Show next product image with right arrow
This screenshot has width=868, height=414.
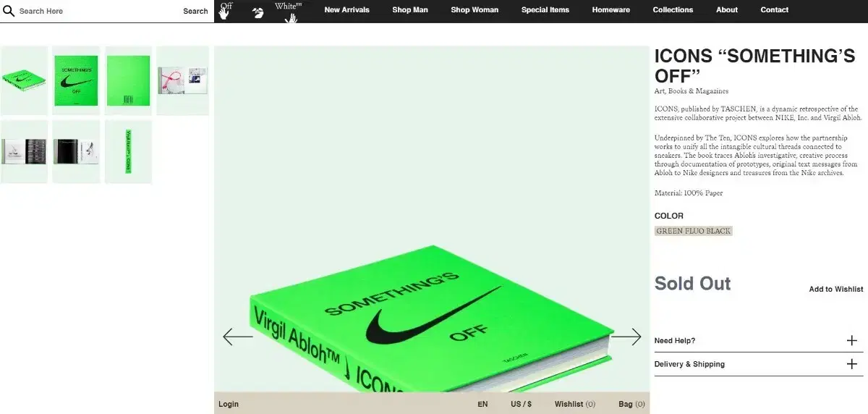[x=626, y=337]
